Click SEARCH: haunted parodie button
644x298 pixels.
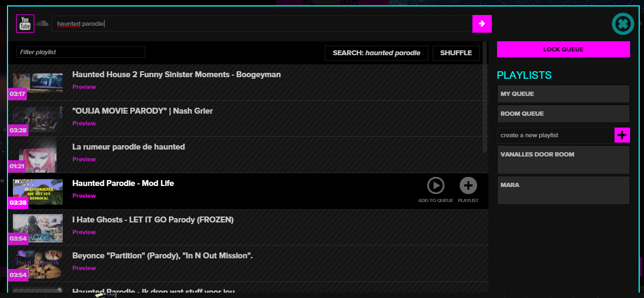pyautogui.click(x=376, y=53)
